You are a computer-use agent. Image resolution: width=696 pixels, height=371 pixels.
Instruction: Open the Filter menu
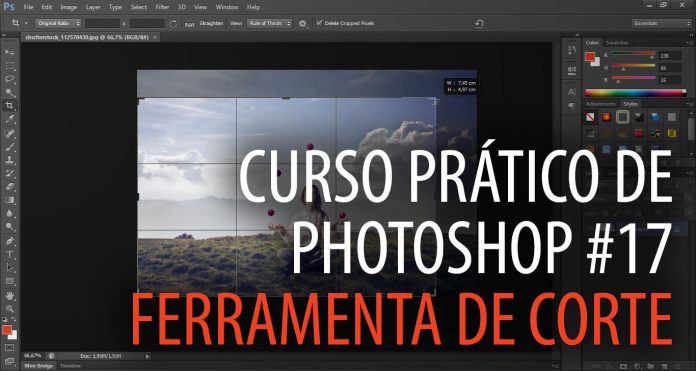pyautogui.click(x=162, y=7)
